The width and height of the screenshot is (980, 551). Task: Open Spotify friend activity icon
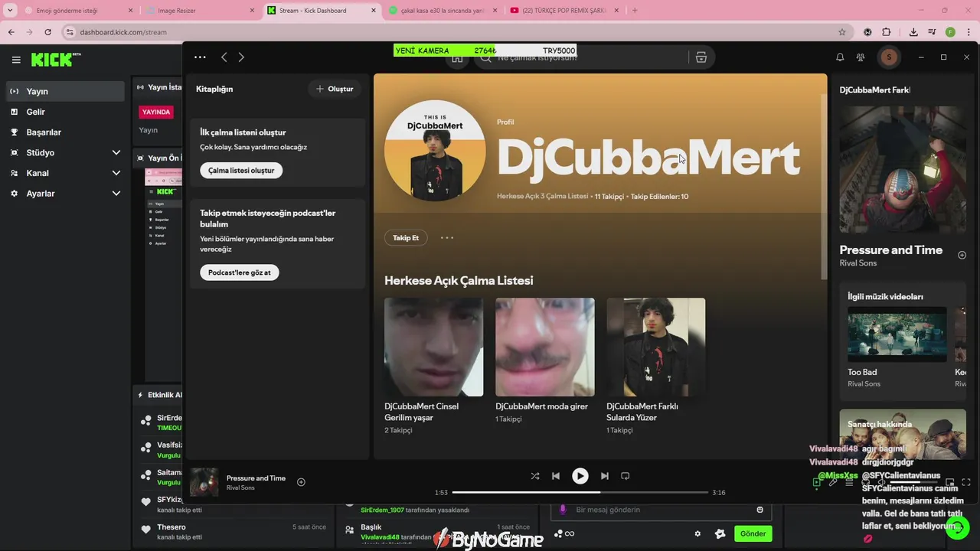click(861, 57)
